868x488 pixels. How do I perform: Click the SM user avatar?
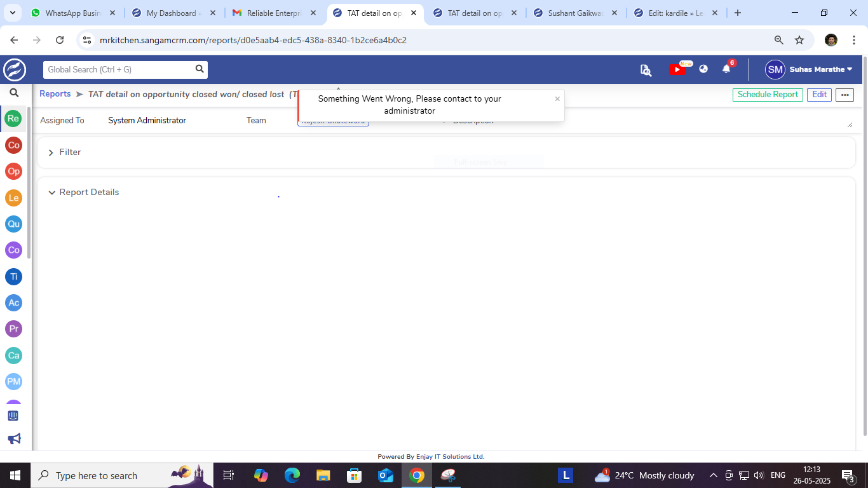[x=775, y=69]
